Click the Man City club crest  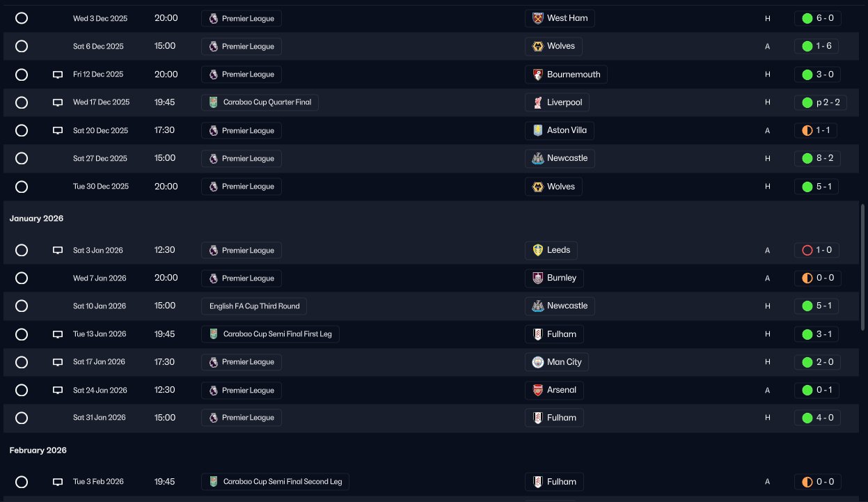(537, 362)
